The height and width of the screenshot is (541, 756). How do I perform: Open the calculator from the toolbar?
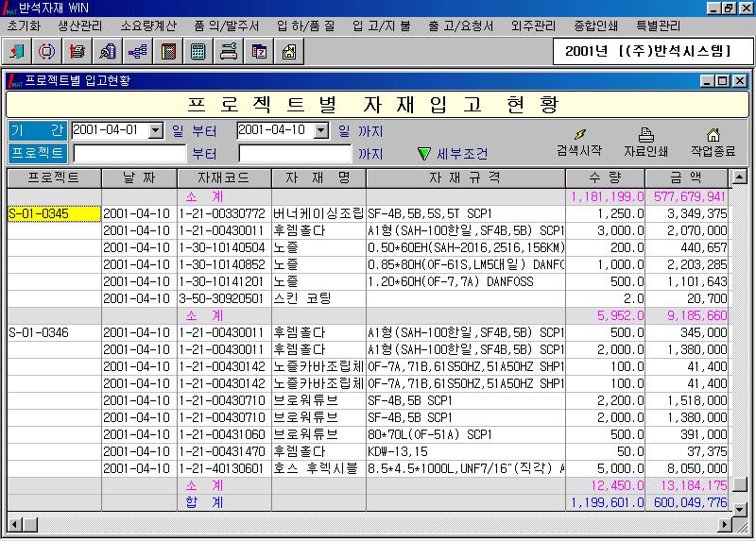[198, 51]
